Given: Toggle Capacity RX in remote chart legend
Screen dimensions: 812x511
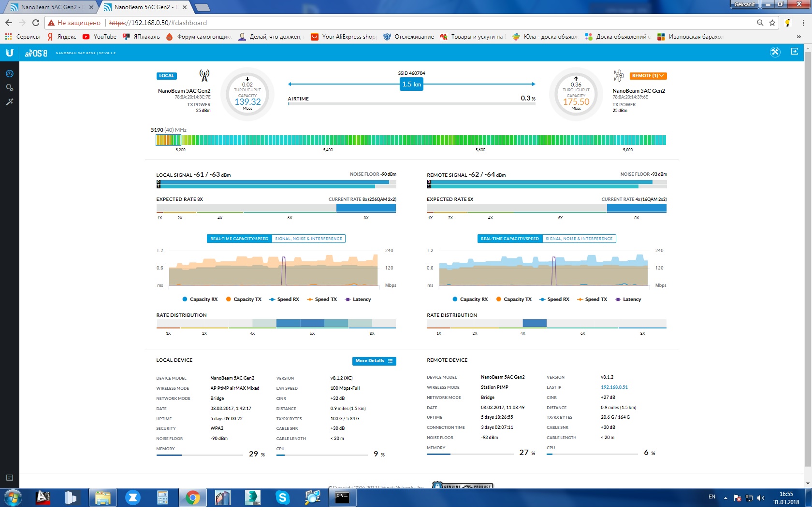Looking at the screenshot, I should 470,299.
